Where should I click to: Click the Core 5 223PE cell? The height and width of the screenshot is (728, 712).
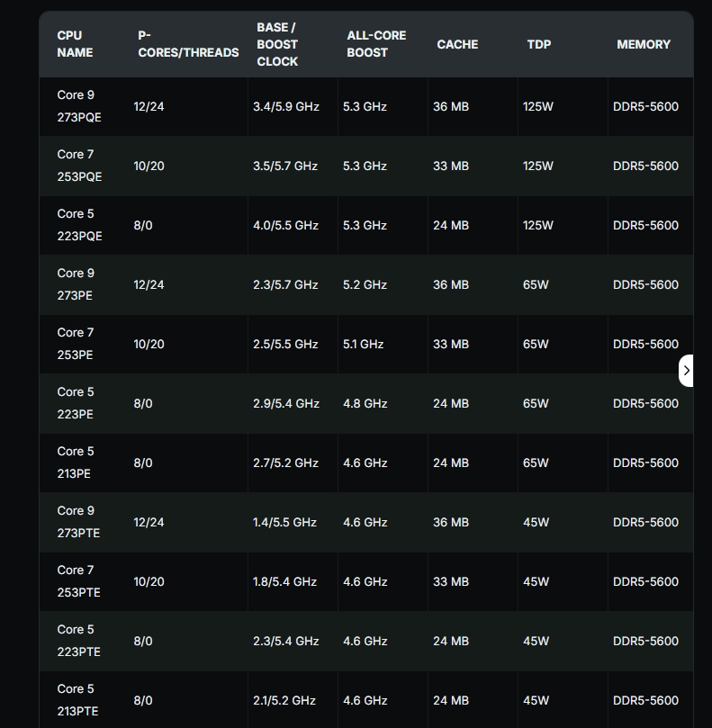tap(76, 403)
